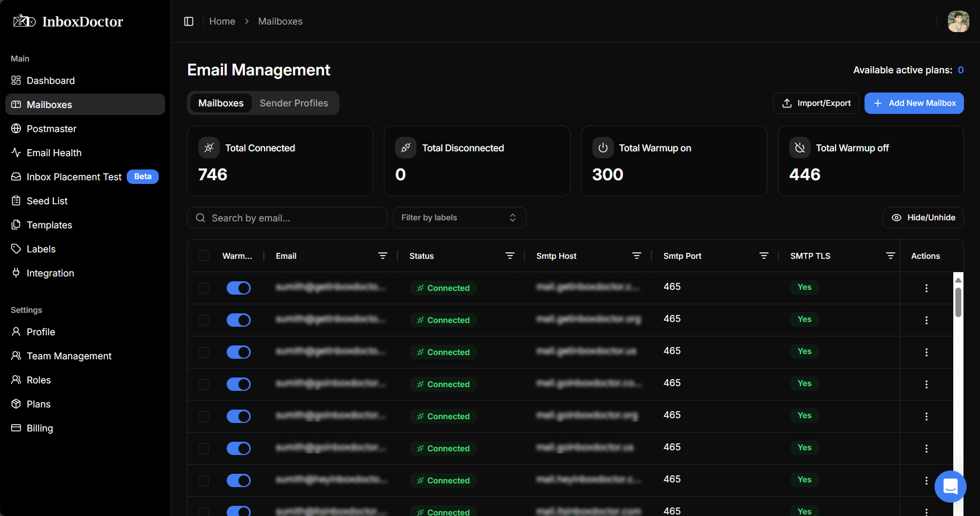
Task: Click the Add New Mailbox button
Action: pyautogui.click(x=914, y=103)
